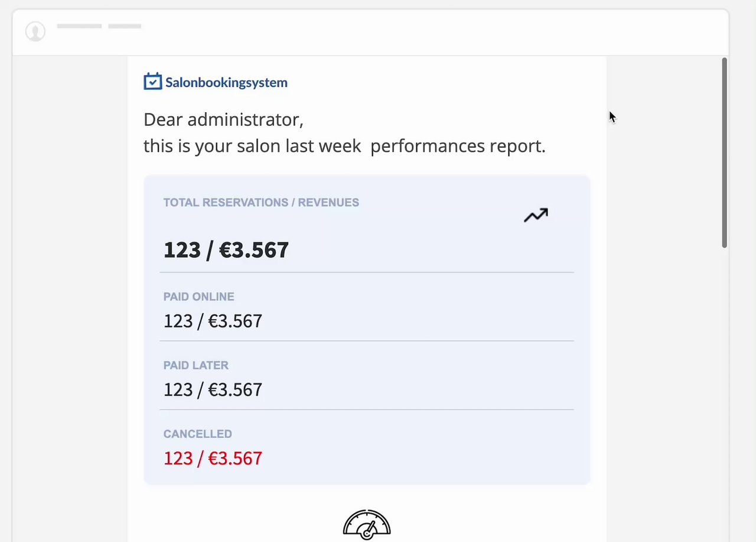The image size is (756, 542).
Task: Click the shorter placeholder bar in header
Action: tap(125, 26)
